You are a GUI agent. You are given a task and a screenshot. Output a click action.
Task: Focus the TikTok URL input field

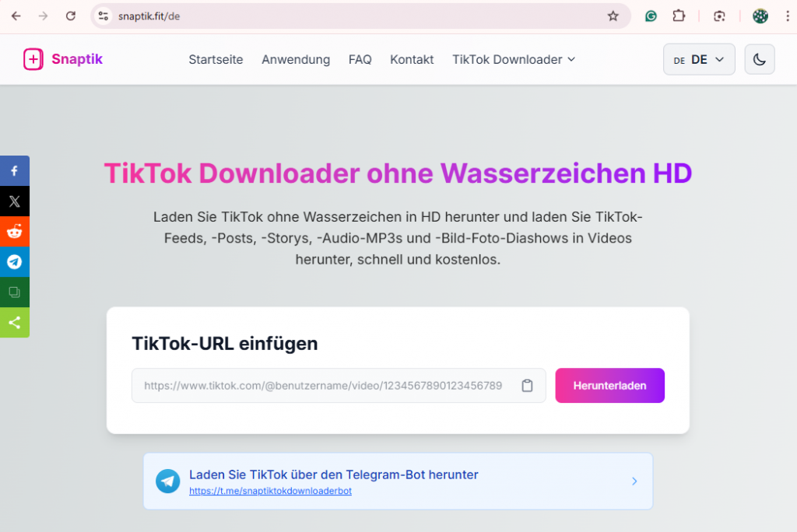tap(339, 386)
